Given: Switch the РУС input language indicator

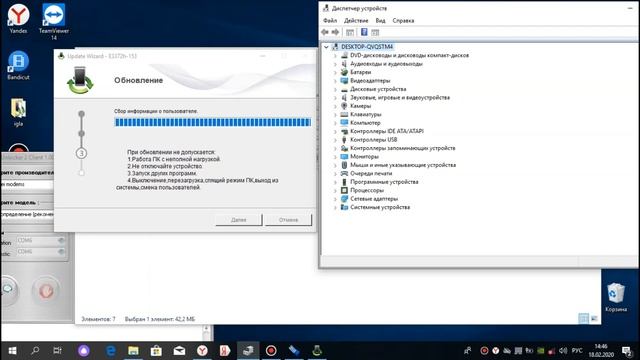Looking at the screenshot, I should [x=577, y=351].
